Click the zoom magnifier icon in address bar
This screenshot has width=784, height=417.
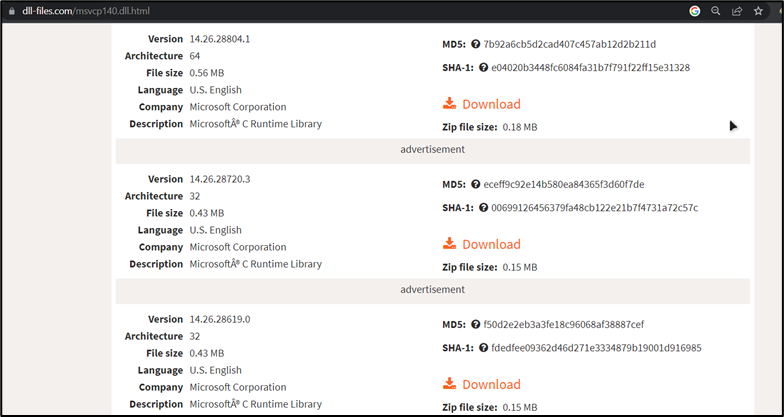(716, 11)
